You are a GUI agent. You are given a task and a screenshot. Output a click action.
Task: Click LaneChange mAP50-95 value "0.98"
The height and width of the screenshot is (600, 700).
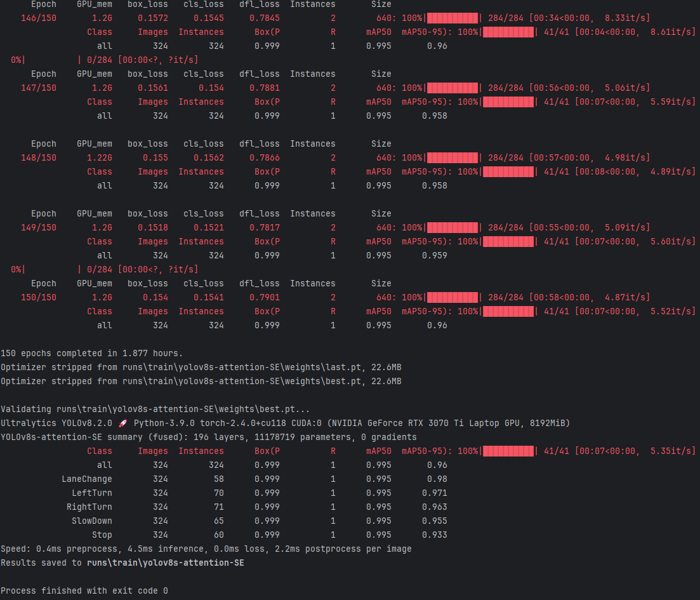[437, 479]
